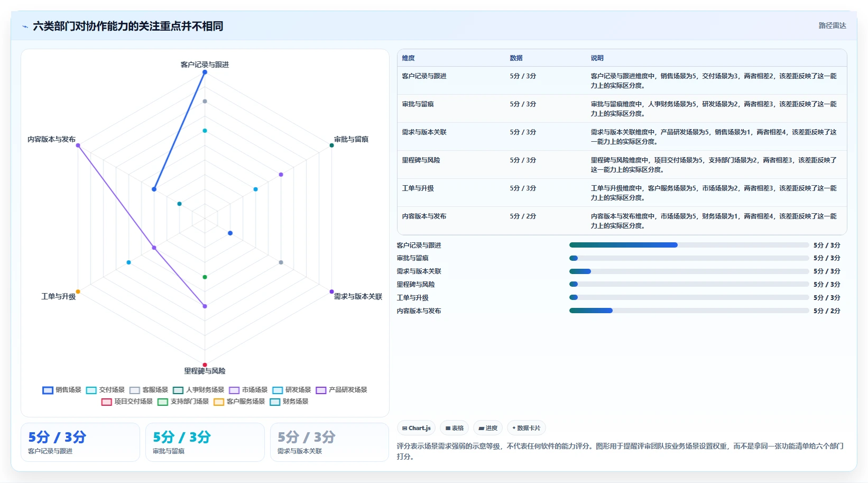Click the 里程碑与风险 radar axis label
The width and height of the screenshot is (868, 483).
pyautogui.click(x=205, y=371)
